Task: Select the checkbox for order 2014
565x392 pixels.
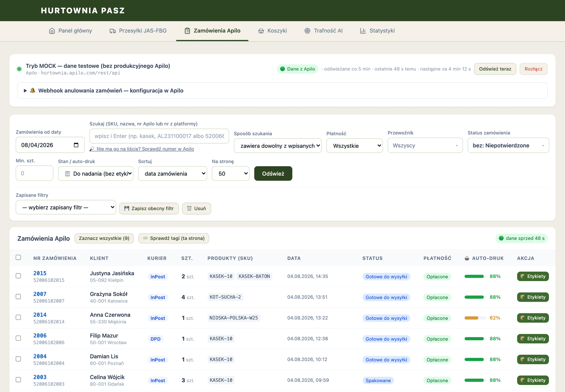Action: click(18, 317)
